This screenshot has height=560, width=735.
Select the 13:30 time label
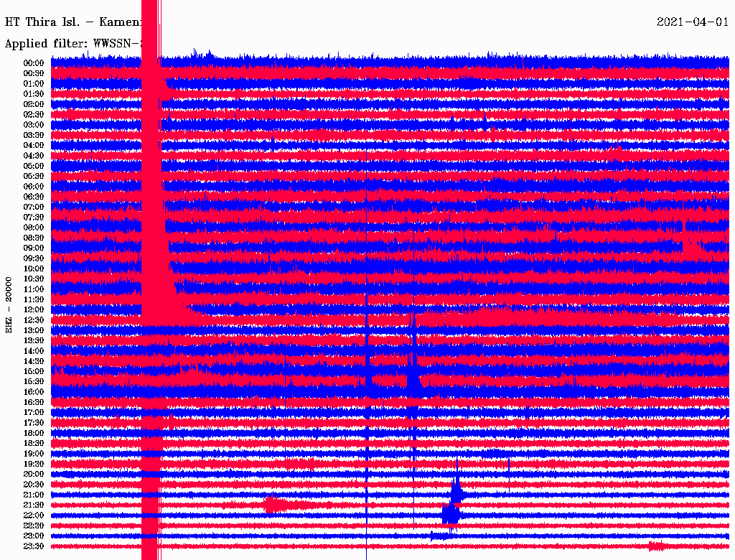(x=34, y=340)
